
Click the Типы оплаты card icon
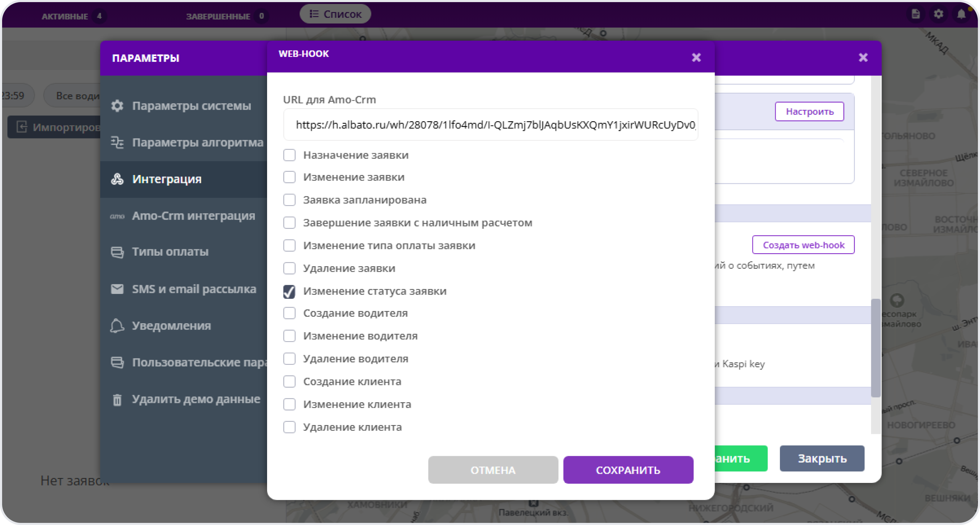(x=117, y=252)
